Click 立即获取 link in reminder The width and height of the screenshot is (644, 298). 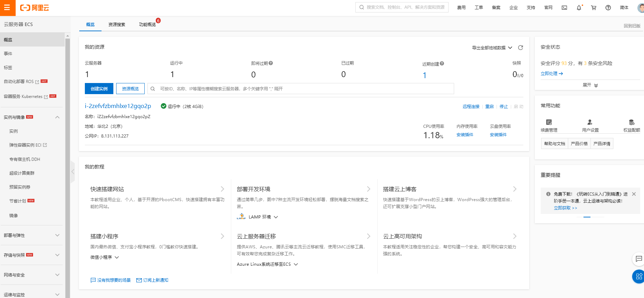click(x=565, y=208)
